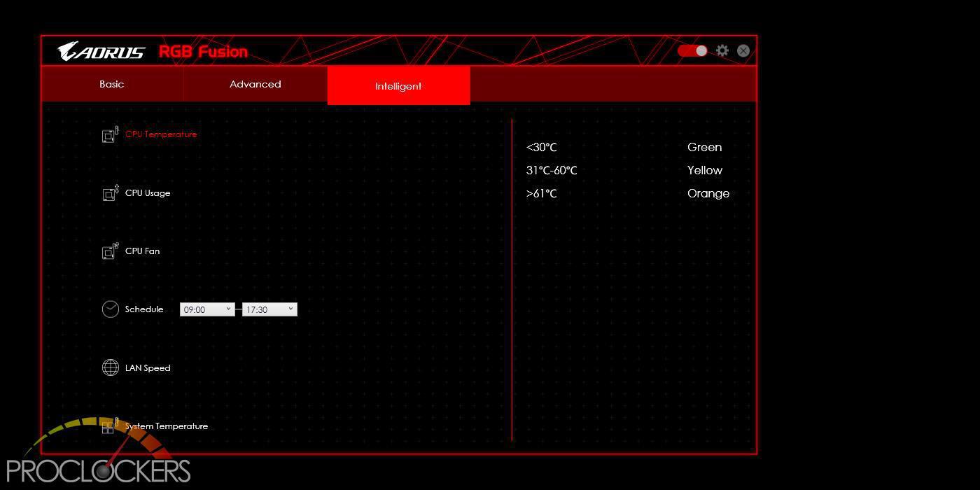
Task: Toggle the RGB lighting power switch
Action: tap(692, 50)
